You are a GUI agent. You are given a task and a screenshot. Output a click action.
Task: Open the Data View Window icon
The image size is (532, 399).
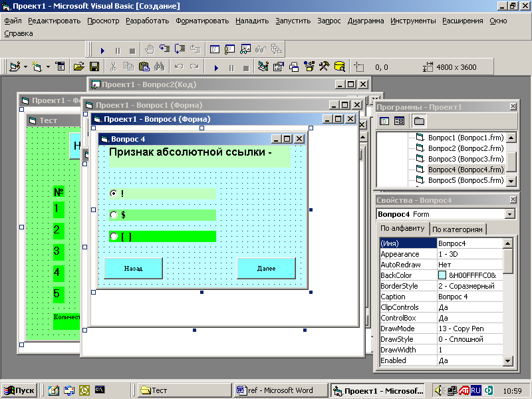340,66
